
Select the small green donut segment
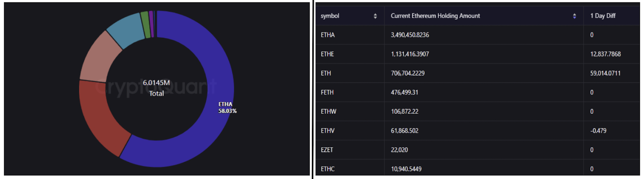click(145, 25)
